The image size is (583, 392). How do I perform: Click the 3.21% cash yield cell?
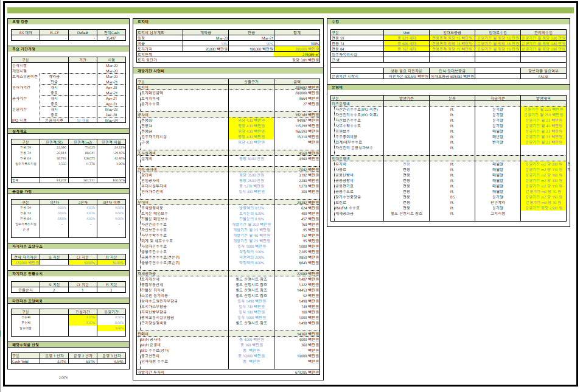point(54,361)
